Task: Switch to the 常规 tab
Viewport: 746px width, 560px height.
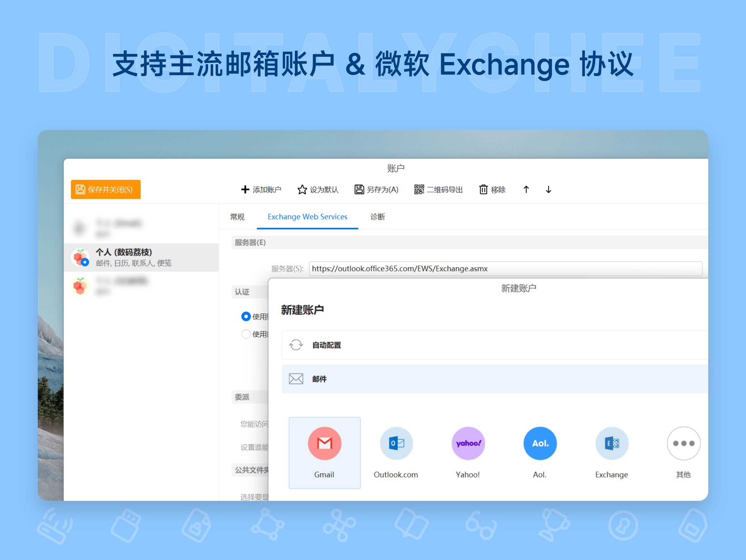Action: coord(237,217)
